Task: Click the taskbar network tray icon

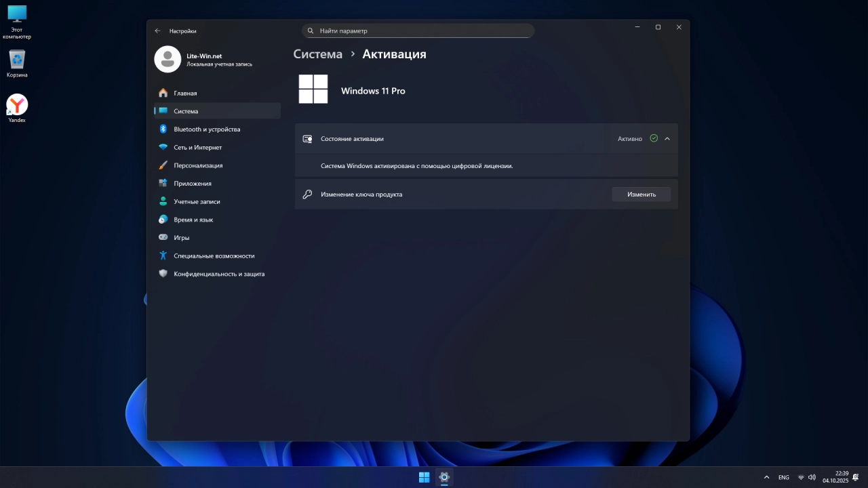Action: pyautogui.click(x=801, y=477)
